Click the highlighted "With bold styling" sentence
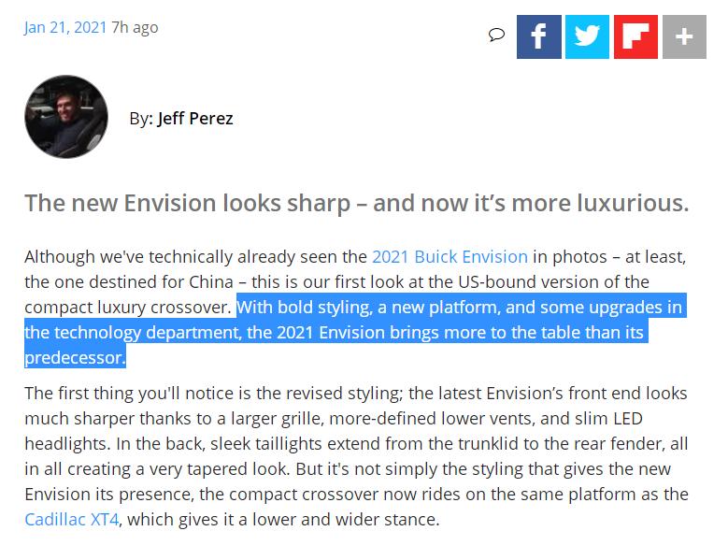Viewport: 728px width, 560px height. pos(458,307)
